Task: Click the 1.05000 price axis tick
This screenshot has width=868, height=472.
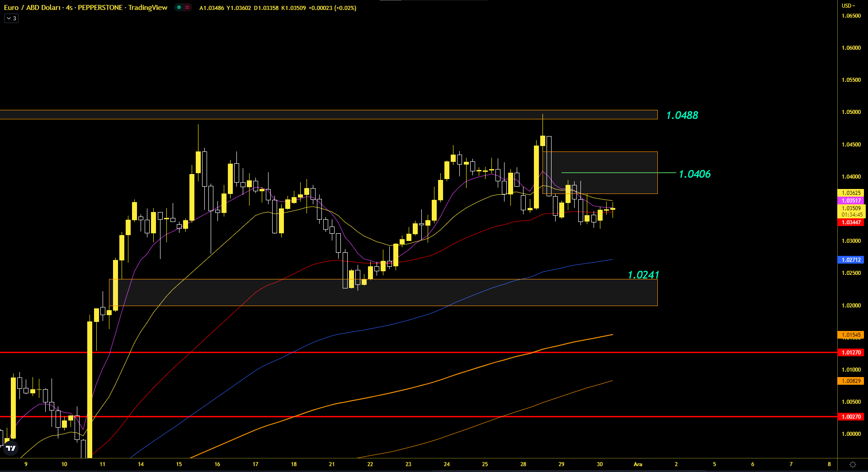Action: (x=851, y=112)
